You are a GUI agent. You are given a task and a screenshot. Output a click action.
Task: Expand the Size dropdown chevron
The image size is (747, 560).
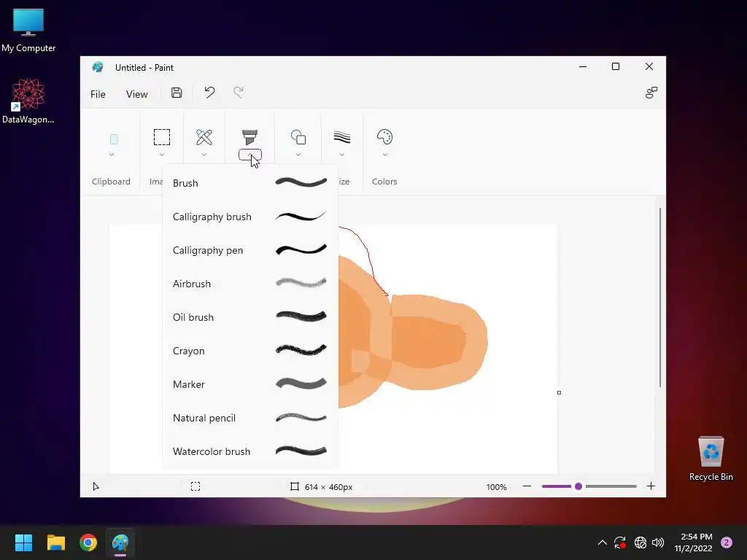point(342,155)
